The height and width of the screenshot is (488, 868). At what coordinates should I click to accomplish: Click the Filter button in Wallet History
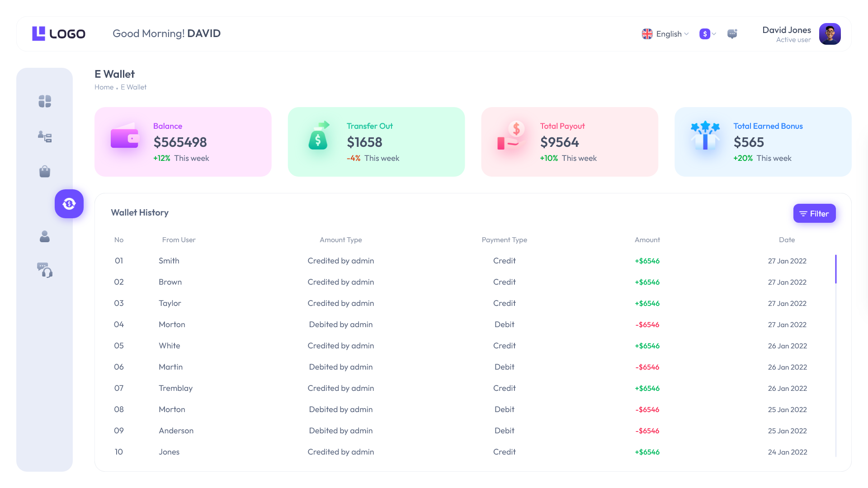tap(814, 213)
